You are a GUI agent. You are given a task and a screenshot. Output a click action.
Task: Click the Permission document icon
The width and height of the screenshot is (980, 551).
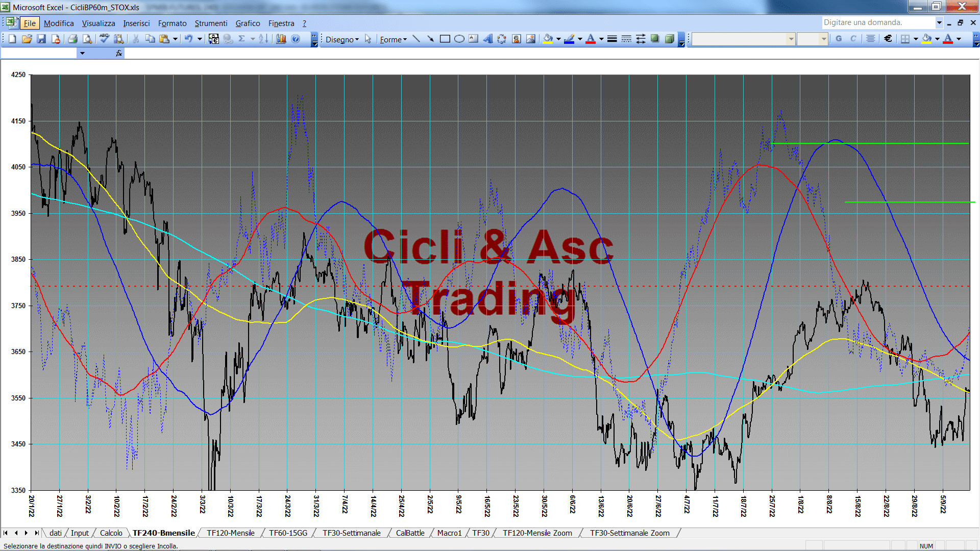(56, 39)
